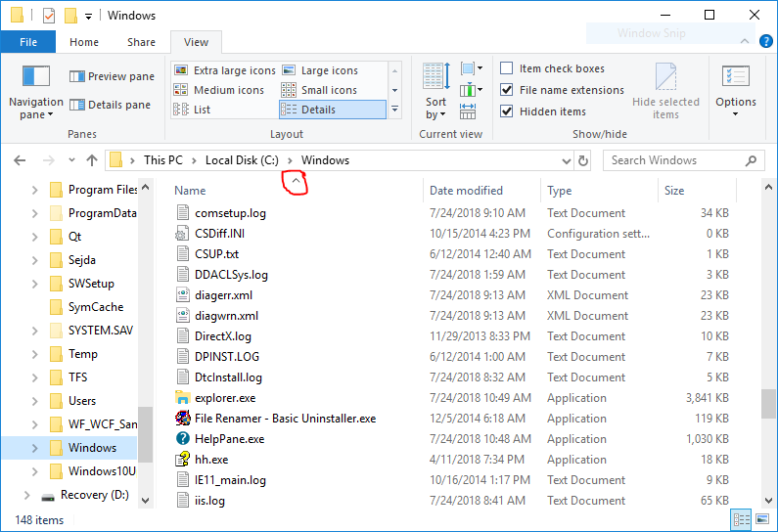The image size is (778, 532).
Task: Switch layout to List view
Action: (x=192, y=110)
